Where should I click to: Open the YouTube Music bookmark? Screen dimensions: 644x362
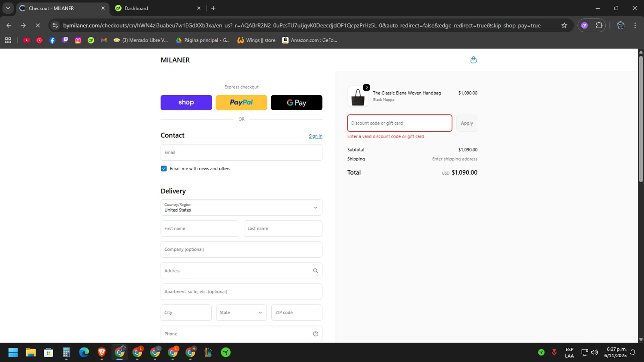coord(39,40)
